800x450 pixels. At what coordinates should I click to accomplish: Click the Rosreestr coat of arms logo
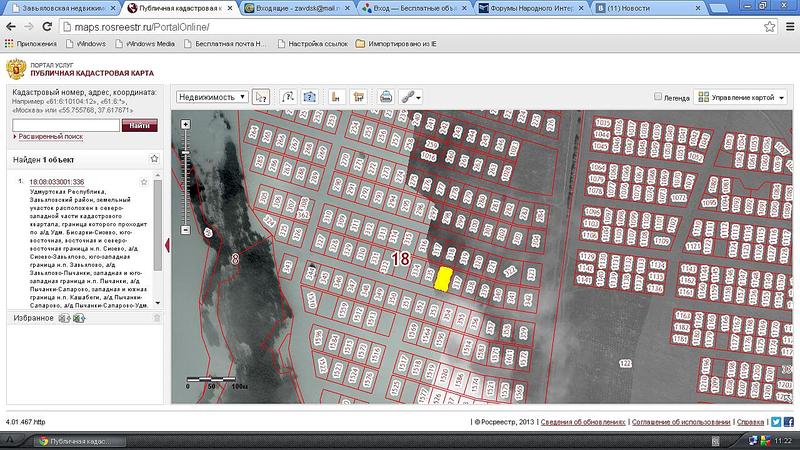[16, 69]
